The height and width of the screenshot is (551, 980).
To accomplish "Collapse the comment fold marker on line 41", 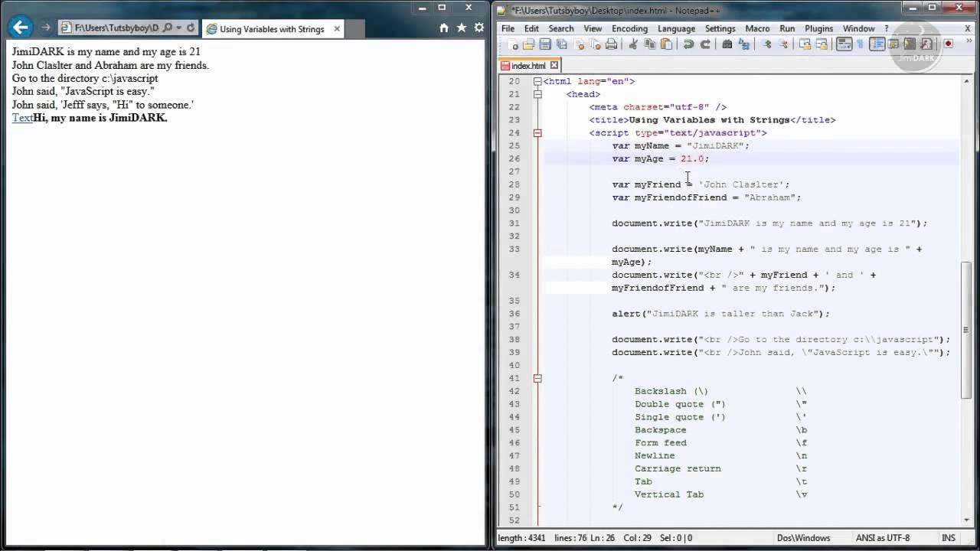I will (x=537, y=378).
